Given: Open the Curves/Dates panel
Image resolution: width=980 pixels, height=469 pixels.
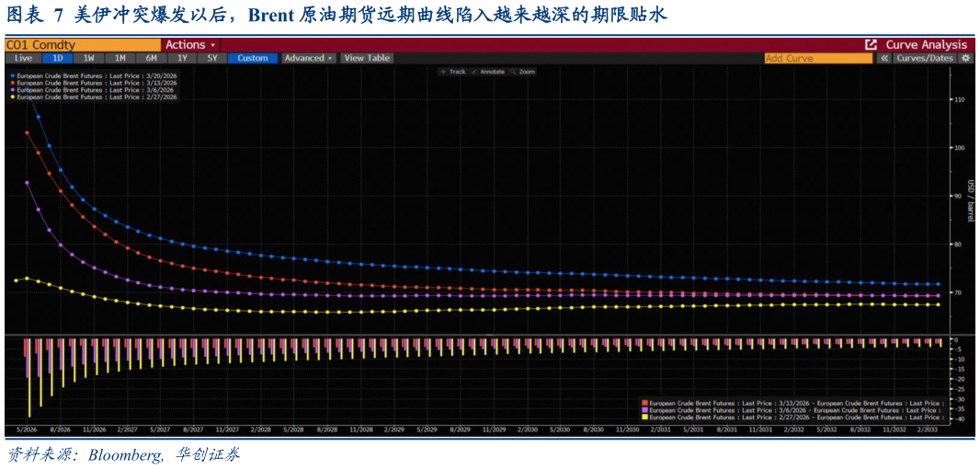Looking at the screenshot, I should 924,58.
